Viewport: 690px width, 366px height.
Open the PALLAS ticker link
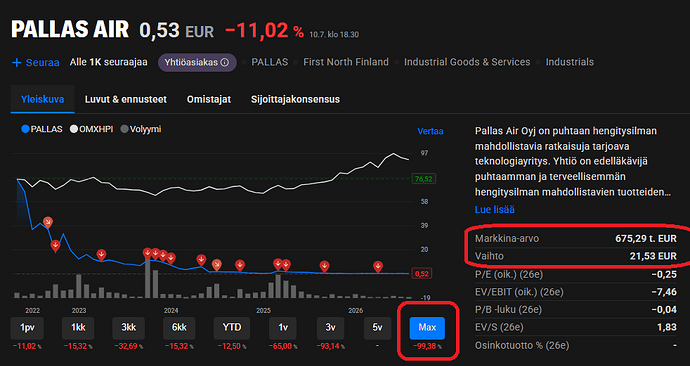tap(269, 62)
